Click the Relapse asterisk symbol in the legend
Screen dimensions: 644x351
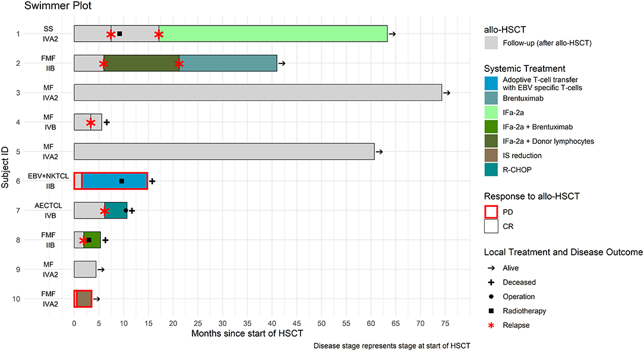pos(491,325)
